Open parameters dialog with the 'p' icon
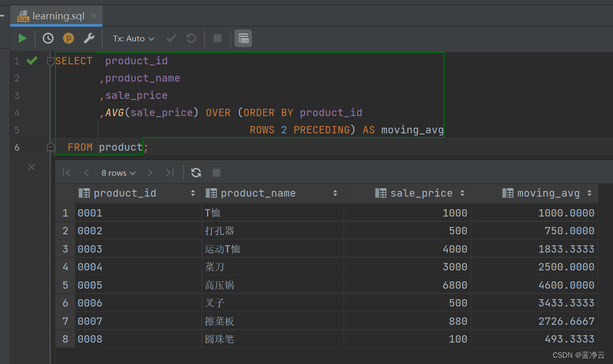The height and width of the screenshot is (364, 613). 68,38
